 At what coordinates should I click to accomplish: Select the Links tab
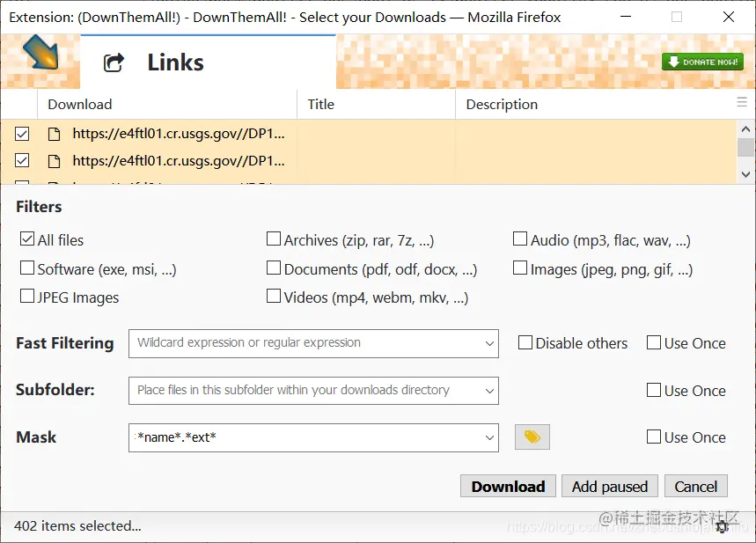click(208, 62)
